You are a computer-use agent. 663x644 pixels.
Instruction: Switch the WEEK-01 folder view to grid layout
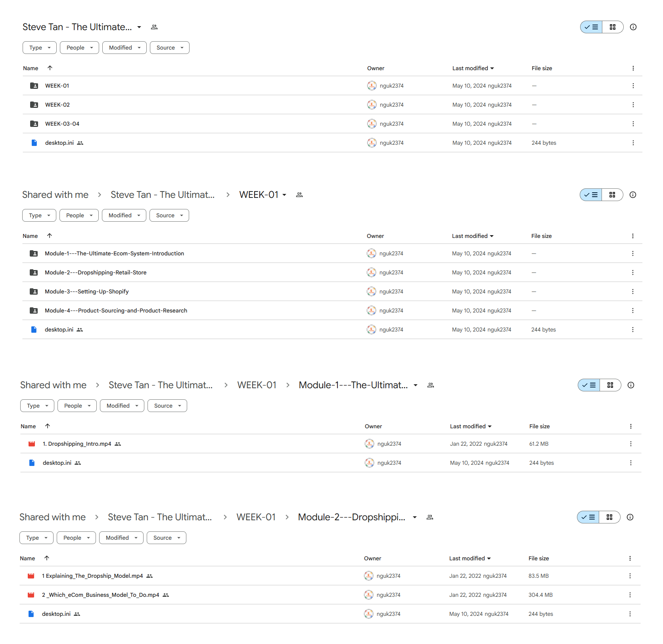(612, 195)
